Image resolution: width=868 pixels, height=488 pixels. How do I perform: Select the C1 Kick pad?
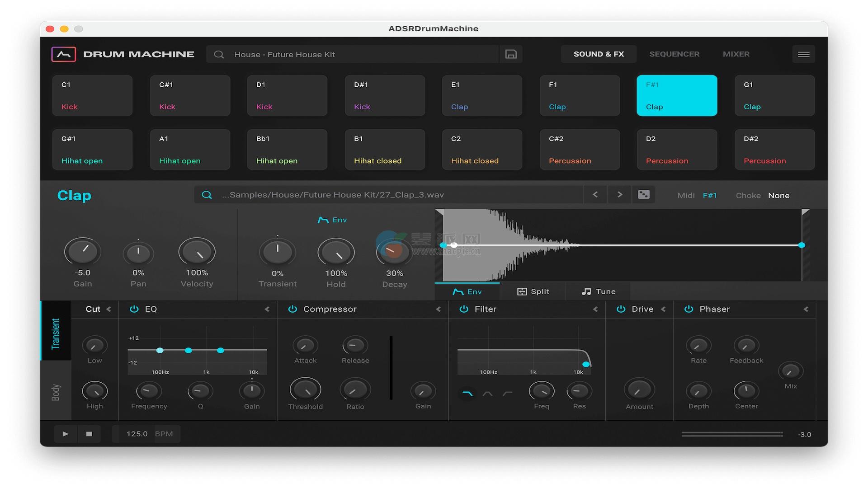click(x=92, y=96)
